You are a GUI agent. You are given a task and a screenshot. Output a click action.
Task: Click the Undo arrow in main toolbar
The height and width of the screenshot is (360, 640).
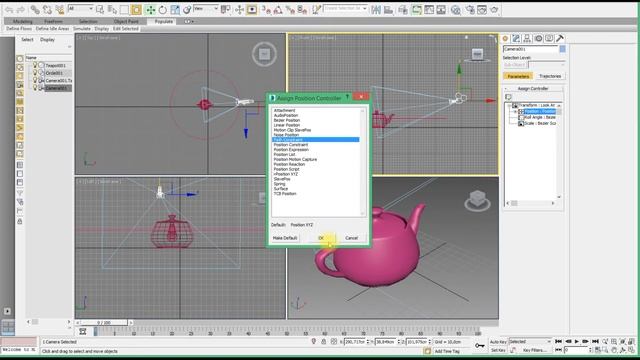point(9,9)
